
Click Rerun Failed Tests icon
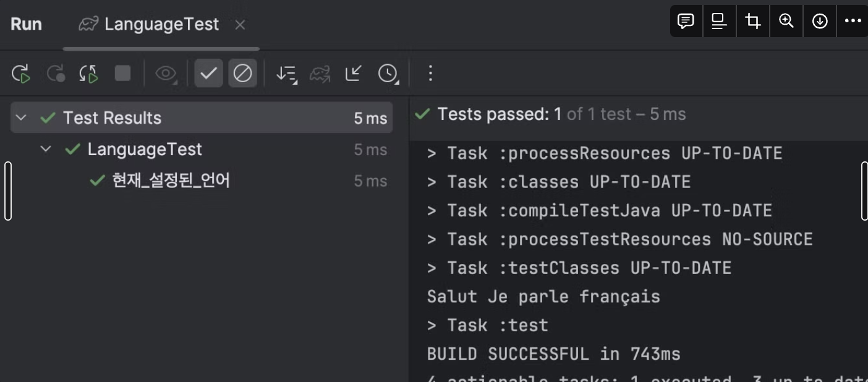pos(56,74)
